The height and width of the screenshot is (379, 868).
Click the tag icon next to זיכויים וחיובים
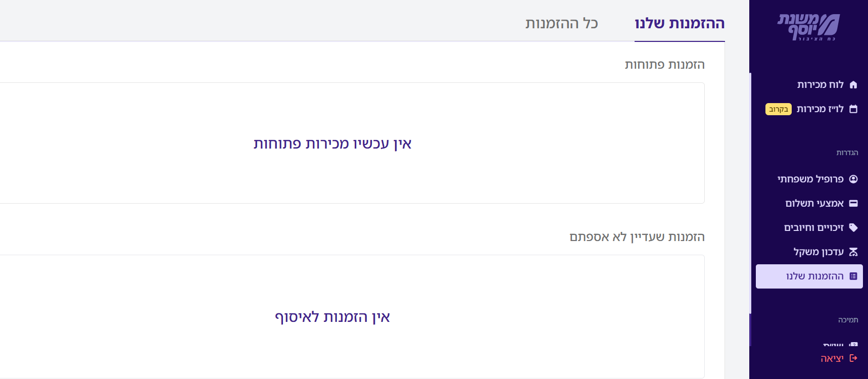click(x=852, y=227)
